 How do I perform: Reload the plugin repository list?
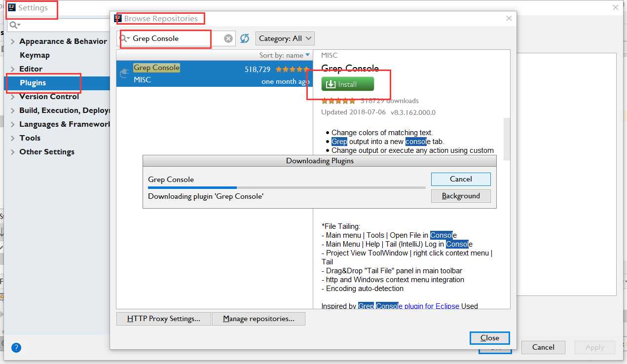coord(245,38)
